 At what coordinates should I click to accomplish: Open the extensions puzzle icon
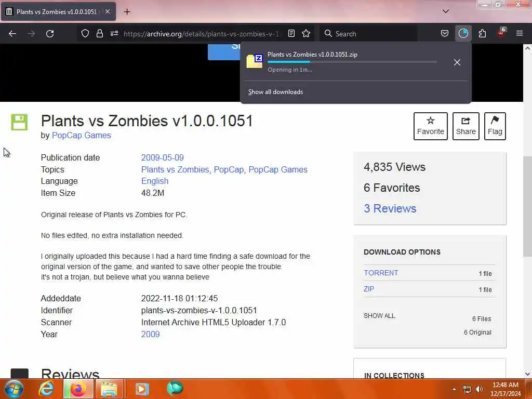click(482, 34)
